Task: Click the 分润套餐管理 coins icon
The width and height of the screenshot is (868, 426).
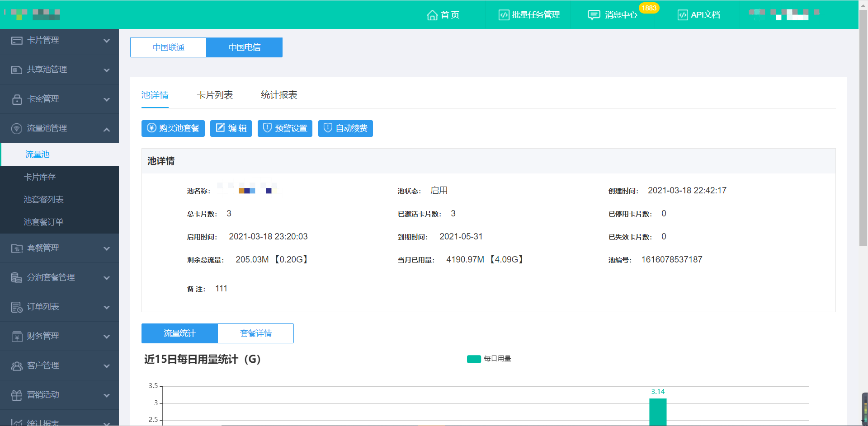Action: 17,278
